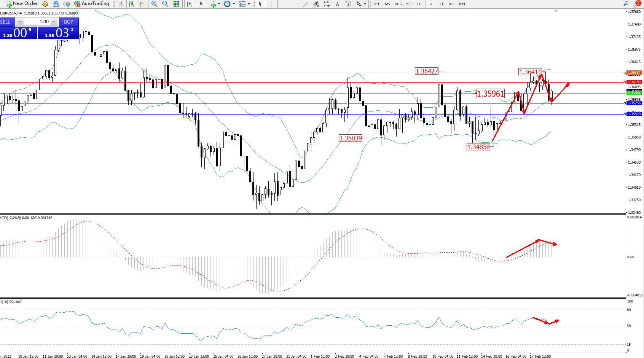The width and height of the screenshot is (644, 358).
Task: Switch to the M15 timeframe
Action: pos(398,4)
